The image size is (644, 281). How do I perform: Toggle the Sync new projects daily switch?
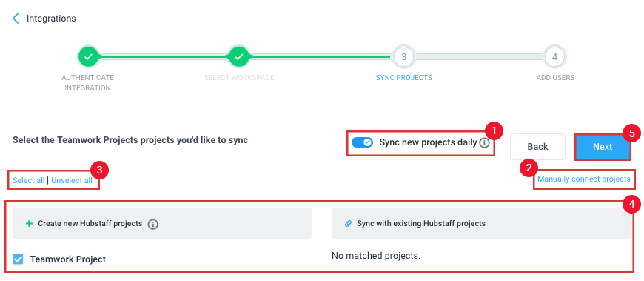(362, 142)
